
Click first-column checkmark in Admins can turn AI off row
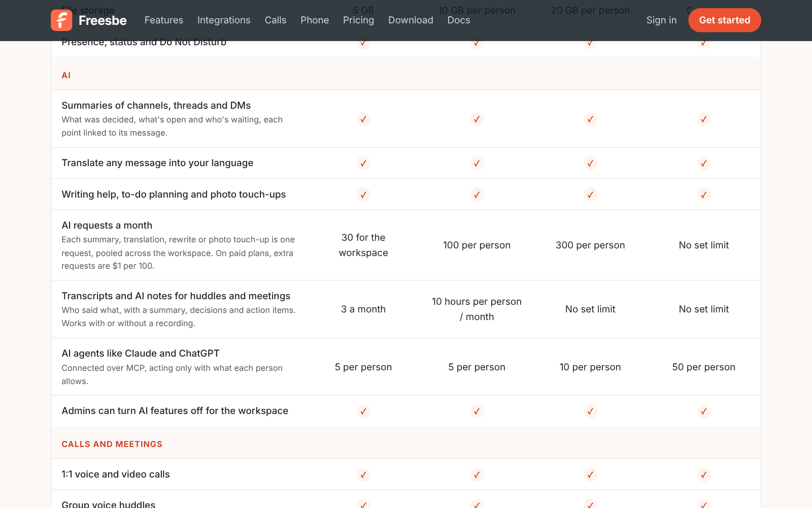point(363,411)
